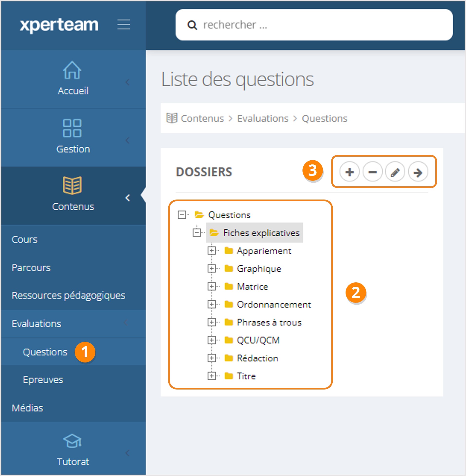Go to Ressources pédagogiques
Image resolution: width=466 pixels, height=476 pixels.
pyautogui.click(x=68, y=295)
